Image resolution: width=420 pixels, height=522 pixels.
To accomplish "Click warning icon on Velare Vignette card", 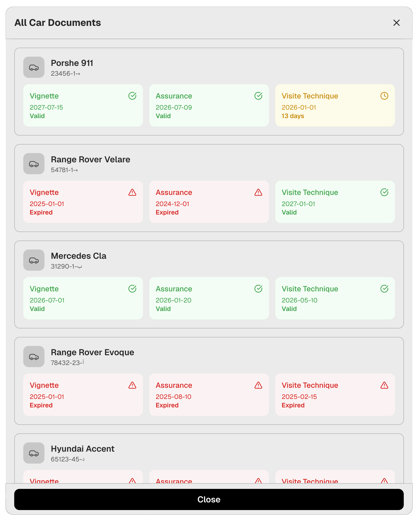I will pos(132,193).
